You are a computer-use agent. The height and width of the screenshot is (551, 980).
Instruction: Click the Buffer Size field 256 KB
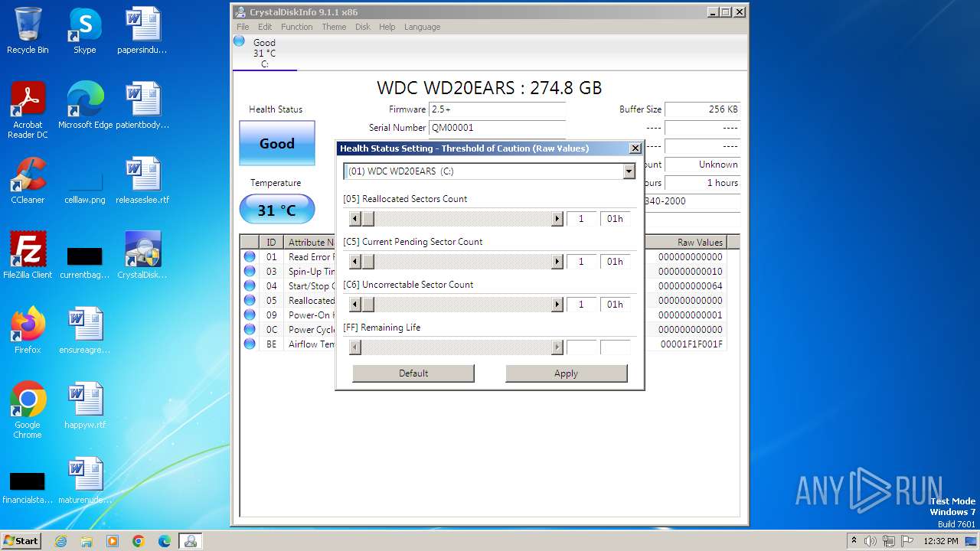(702, 109)
